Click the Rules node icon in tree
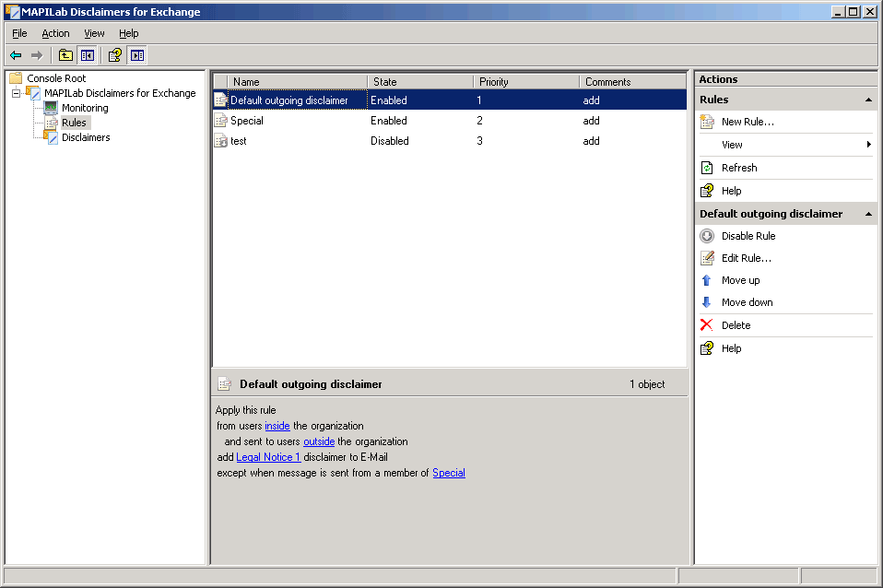Viewport: 883px width, 588px height. 52,123
